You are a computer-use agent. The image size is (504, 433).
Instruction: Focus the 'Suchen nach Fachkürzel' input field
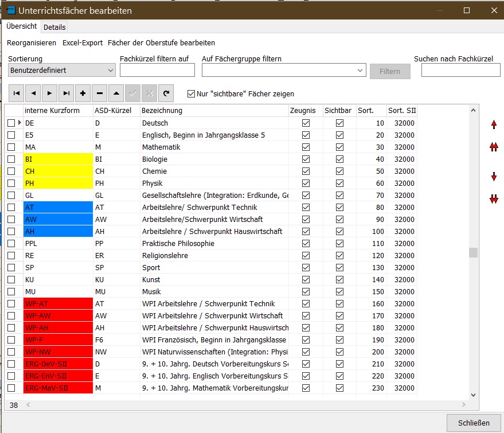460,70
